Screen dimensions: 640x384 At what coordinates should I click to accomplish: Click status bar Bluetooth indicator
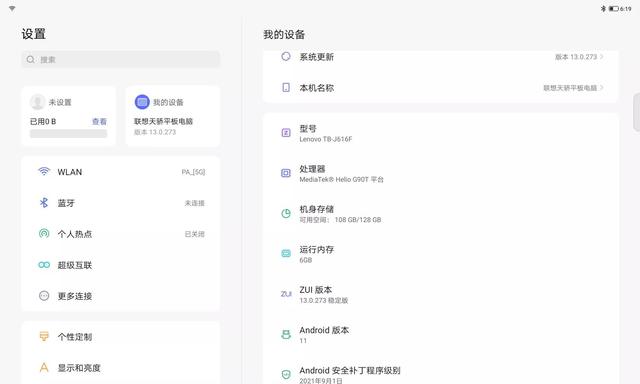coord(603,8)
